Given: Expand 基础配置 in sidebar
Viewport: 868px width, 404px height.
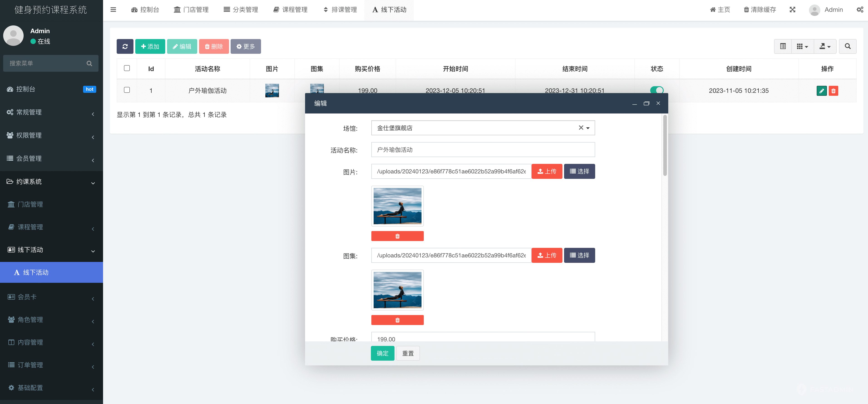Looking at the screenshot, I should pos(51,388).
